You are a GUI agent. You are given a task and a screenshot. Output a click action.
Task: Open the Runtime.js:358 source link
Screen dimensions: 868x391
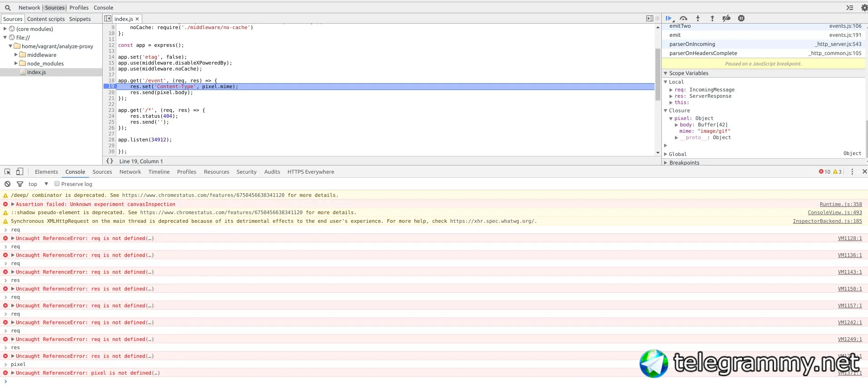point(841,205)
